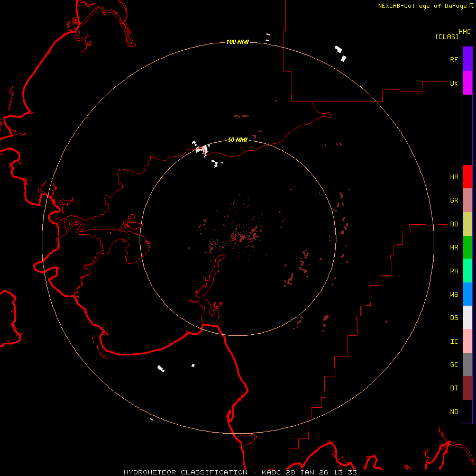Click the HA legend label

[x=454, y=177]
